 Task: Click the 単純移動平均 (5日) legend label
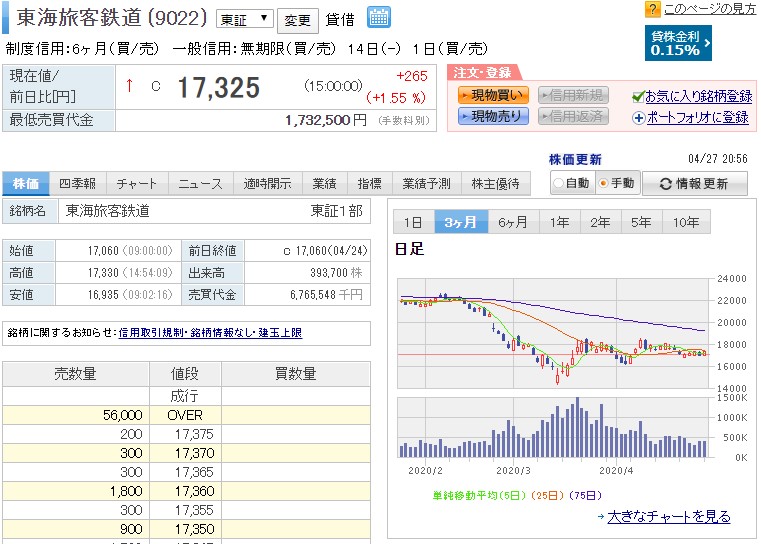(x=480, y=495)
